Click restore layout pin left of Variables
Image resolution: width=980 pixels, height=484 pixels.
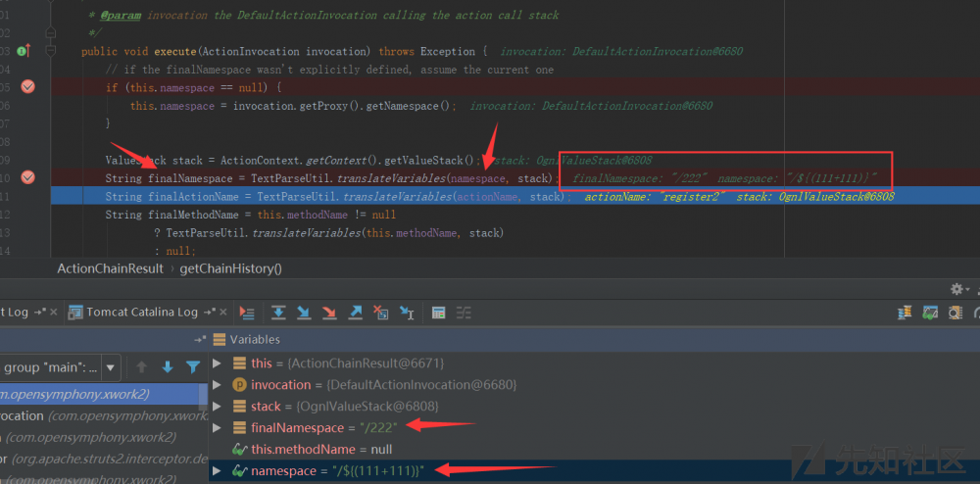tap(199, 340)
